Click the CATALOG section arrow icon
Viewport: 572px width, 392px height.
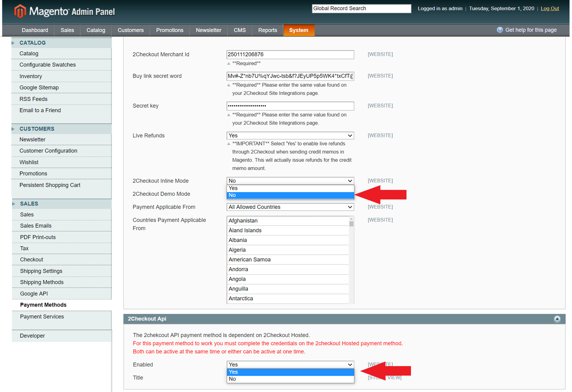click(13, 43)
